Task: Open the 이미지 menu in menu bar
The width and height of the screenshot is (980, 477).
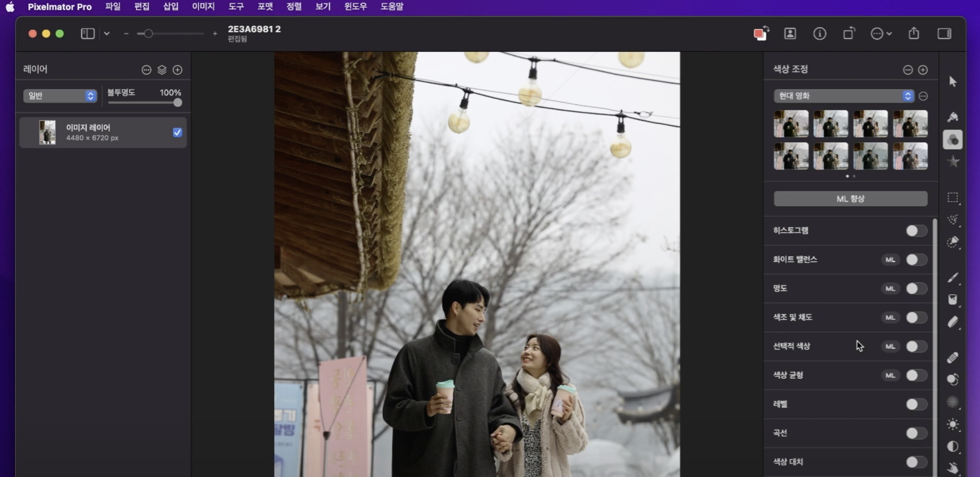Action: pos(203,6)
